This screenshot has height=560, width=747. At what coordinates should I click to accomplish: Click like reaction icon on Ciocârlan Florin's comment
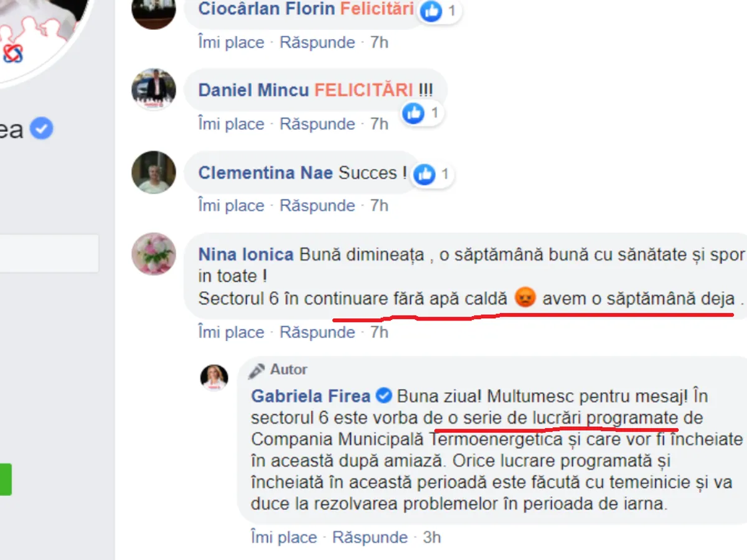tap(430, 10)
